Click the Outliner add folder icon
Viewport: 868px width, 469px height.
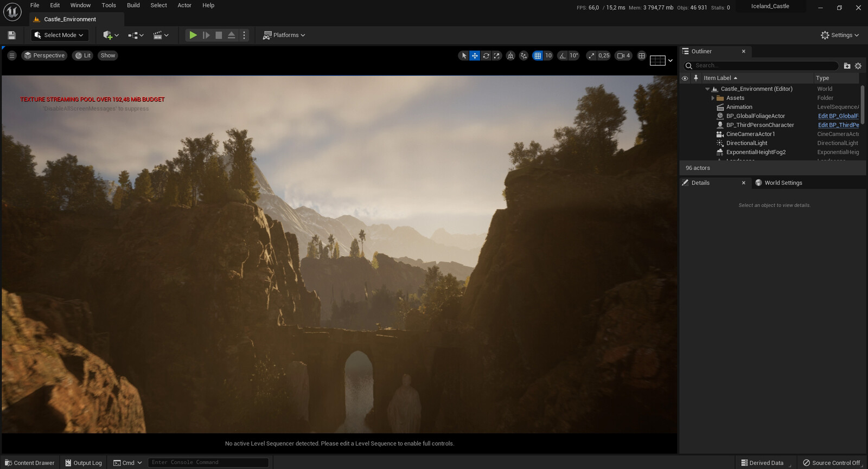coord(847,66)
